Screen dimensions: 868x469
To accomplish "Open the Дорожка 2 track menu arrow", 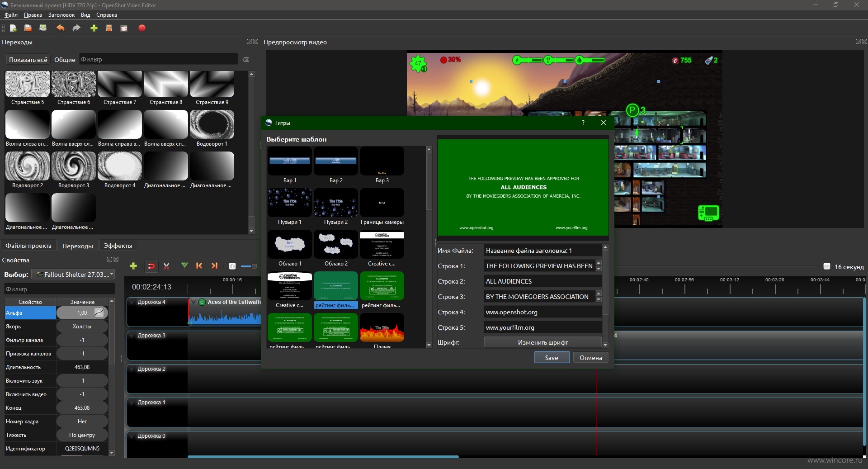I will [x=132, y=369].
